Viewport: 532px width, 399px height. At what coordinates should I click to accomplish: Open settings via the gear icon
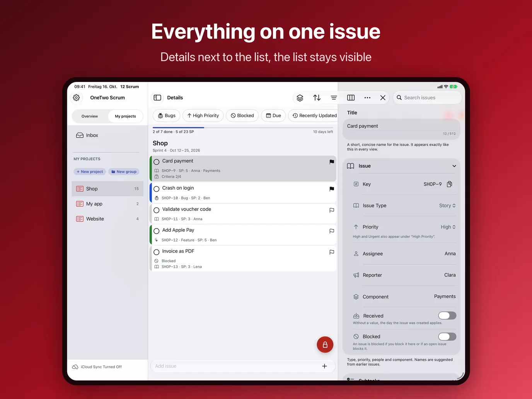pyautogui.click(x=77, y=98)
